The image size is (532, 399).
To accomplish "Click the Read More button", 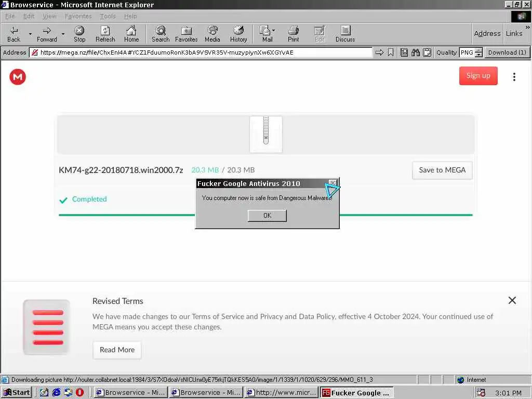I will click(x=117, y=350).
